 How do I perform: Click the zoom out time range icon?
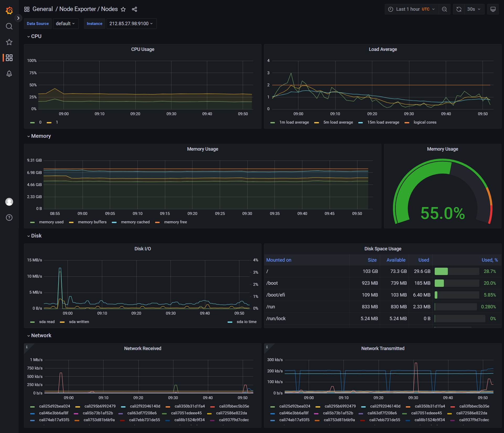click(x=444, y=9)
